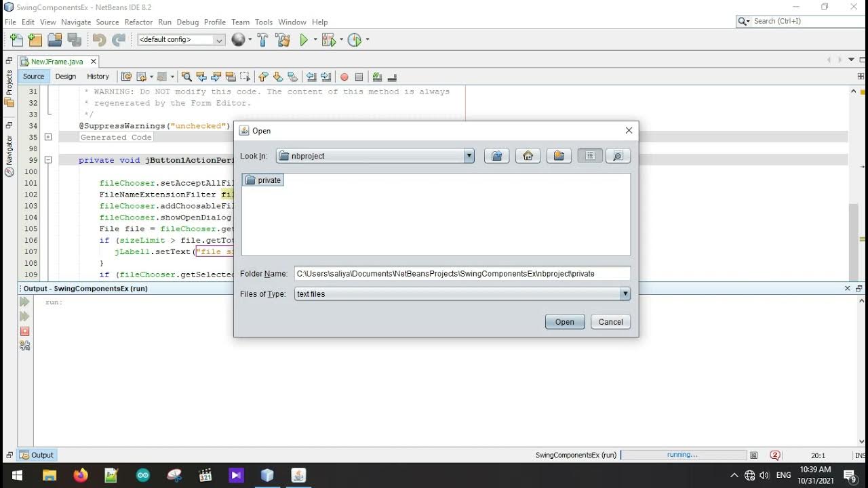The height and width of the screenshot is (488, 868).
Task: Click the Uncomment code icon
Action: [392, 77]
